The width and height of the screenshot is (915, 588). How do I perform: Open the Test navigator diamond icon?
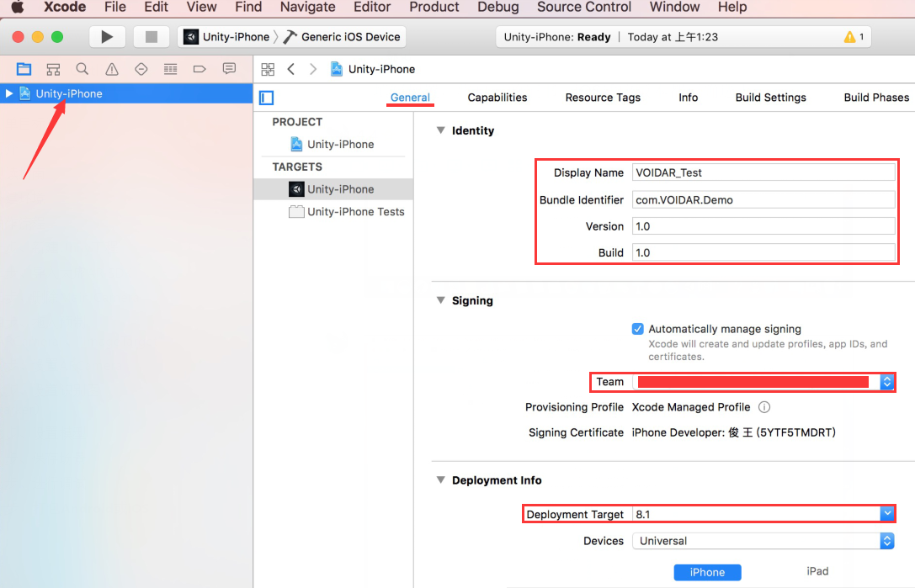point(141,69)
